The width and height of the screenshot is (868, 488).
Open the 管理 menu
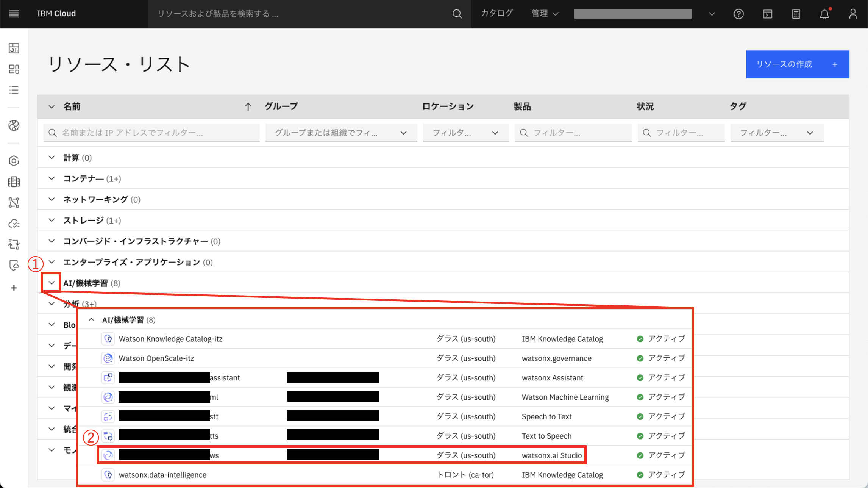click(x=544, y=13)
